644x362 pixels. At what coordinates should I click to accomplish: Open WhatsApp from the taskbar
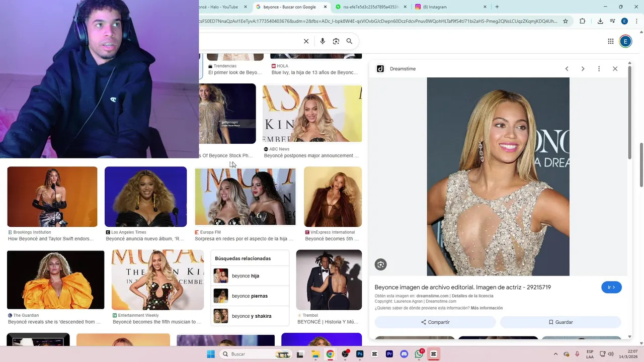[419, 354]
